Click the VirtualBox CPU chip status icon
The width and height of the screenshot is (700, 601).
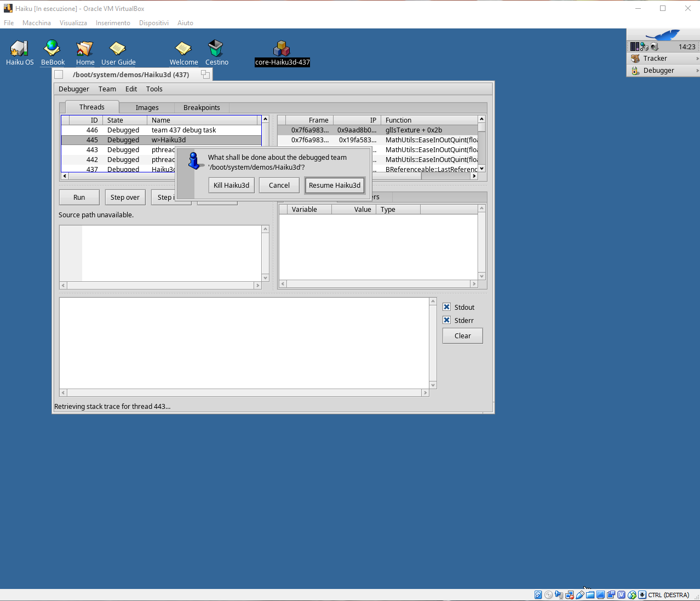[621, 595]
